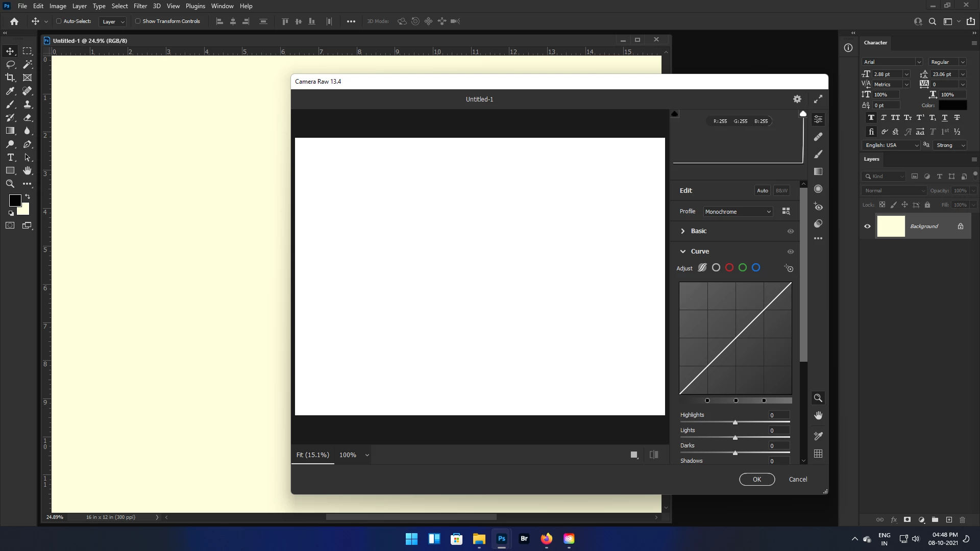Click the Highlights slider handle
980x551 pixels.
[x=735, y=422]
